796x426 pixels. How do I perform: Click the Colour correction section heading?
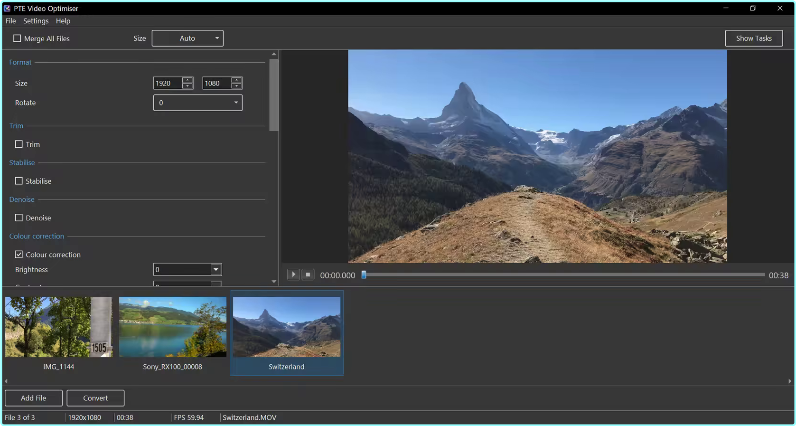37,236
